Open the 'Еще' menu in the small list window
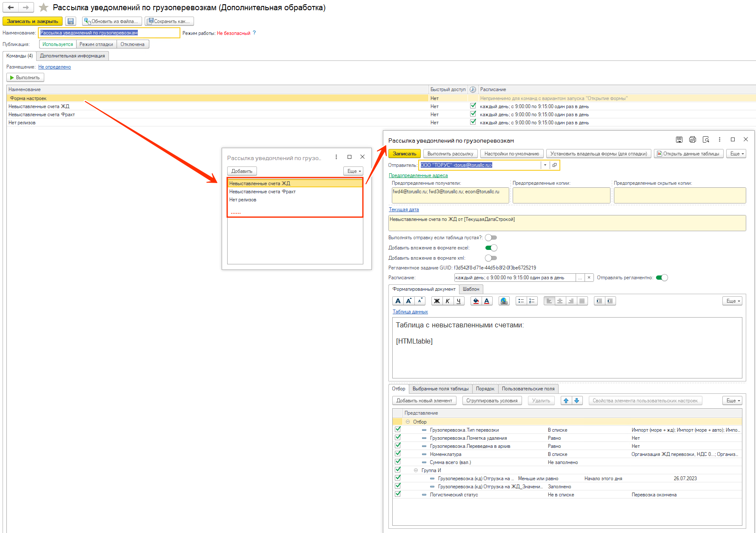 353,171
